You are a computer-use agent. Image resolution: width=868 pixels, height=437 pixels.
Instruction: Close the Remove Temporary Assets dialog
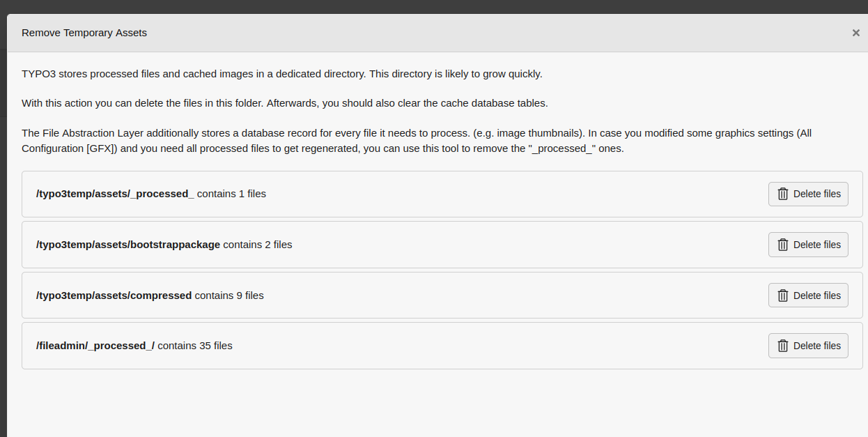(855, 33)
